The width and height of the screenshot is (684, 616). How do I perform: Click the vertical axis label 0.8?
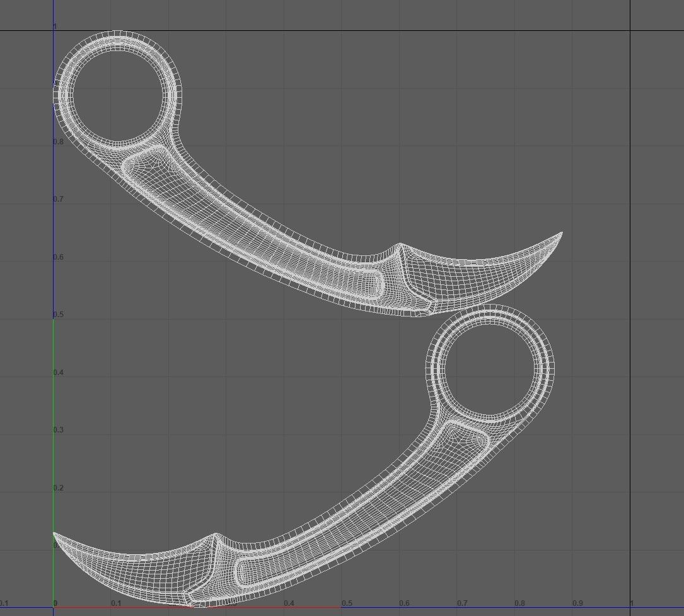(59, 142)
